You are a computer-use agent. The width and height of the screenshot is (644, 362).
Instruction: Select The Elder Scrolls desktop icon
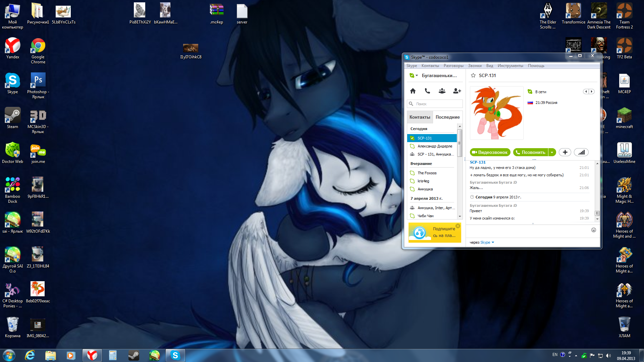point(548,16)
